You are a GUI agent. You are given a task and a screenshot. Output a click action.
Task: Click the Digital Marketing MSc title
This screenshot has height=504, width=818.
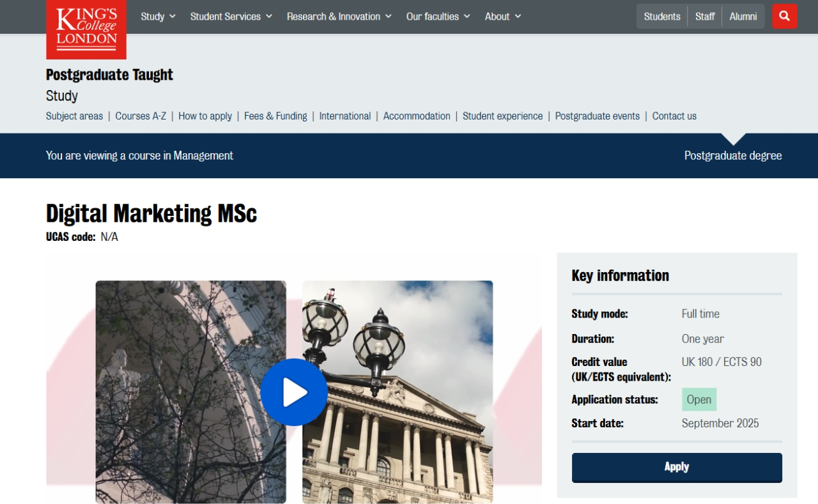coord(151,213)
